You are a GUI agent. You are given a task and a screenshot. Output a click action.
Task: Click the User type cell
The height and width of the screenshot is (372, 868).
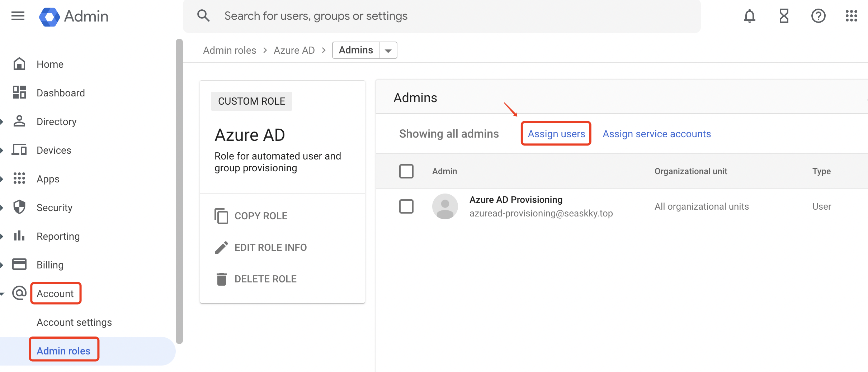[821, 206]
